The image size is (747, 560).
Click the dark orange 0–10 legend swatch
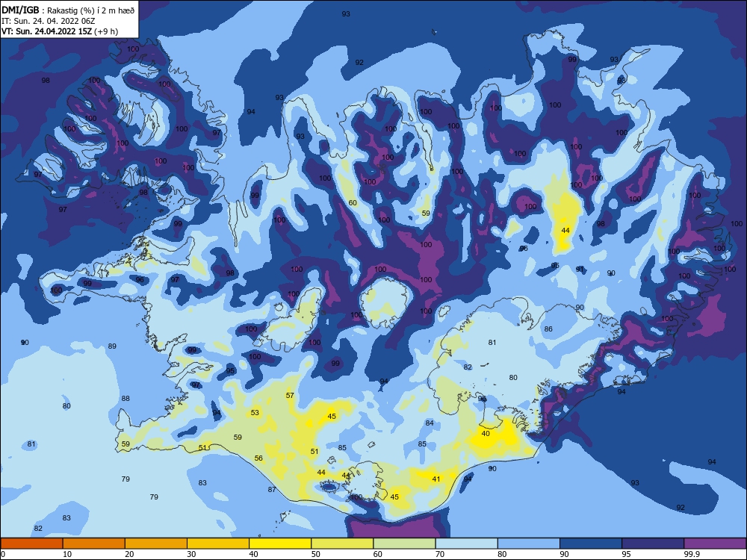(31, 544)
